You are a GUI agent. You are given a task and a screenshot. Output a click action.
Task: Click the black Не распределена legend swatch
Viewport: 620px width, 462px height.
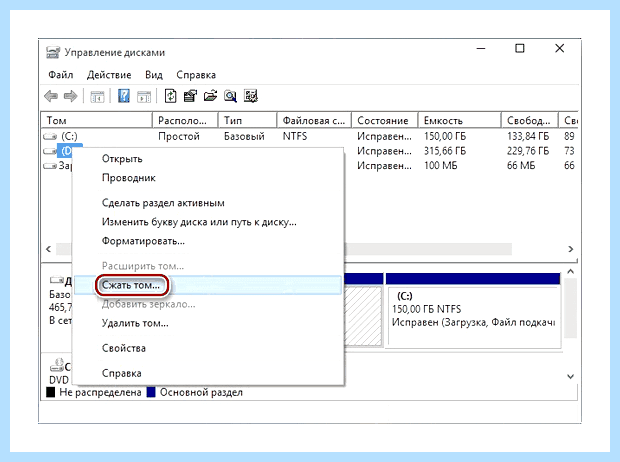coord(51,392)
